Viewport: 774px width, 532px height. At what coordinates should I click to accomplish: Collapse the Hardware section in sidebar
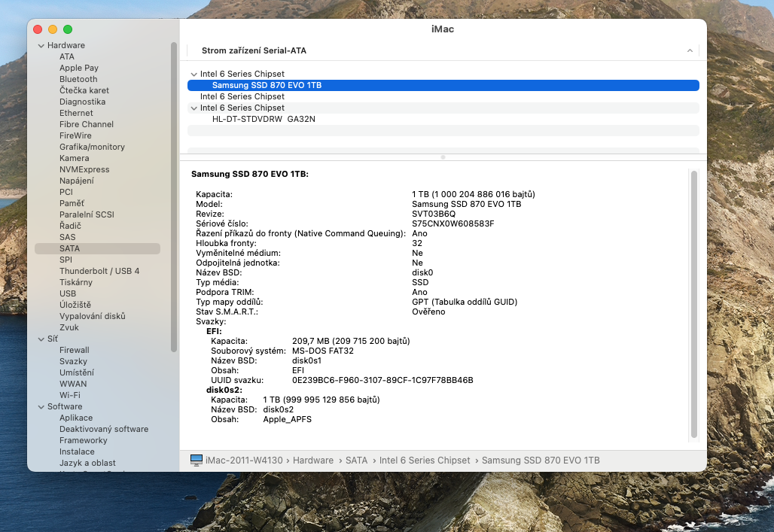(41, 45)
